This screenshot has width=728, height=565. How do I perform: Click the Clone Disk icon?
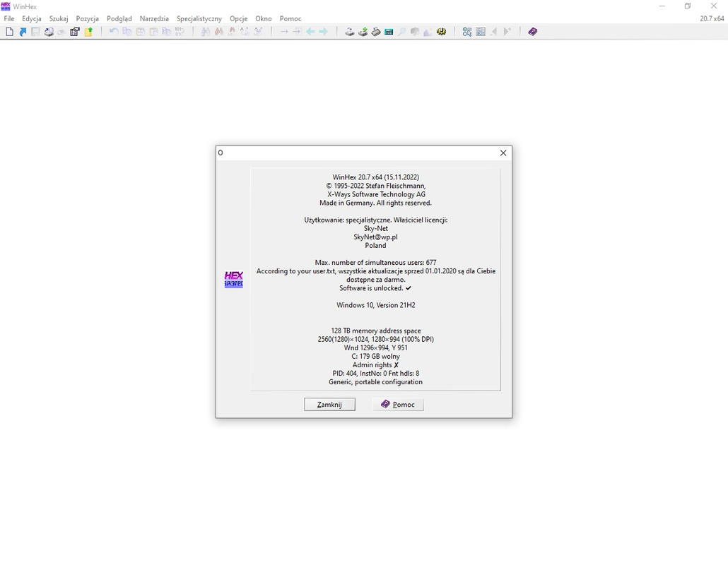pos(363,32)
